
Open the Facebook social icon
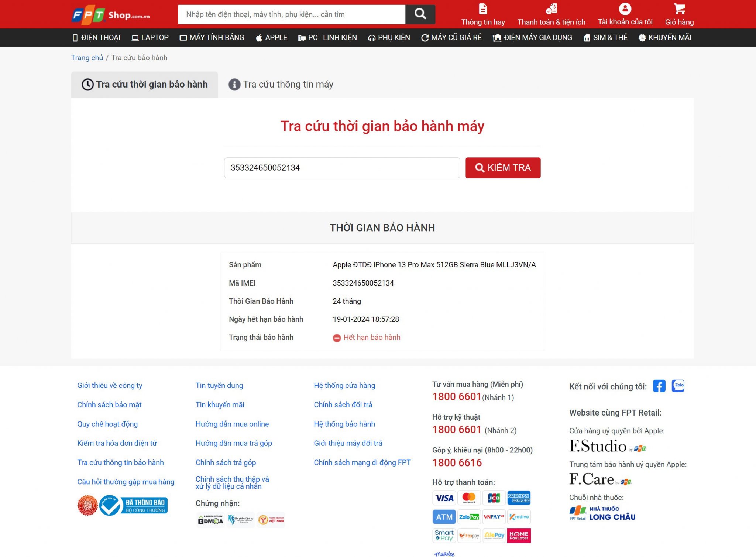point(659,386)
